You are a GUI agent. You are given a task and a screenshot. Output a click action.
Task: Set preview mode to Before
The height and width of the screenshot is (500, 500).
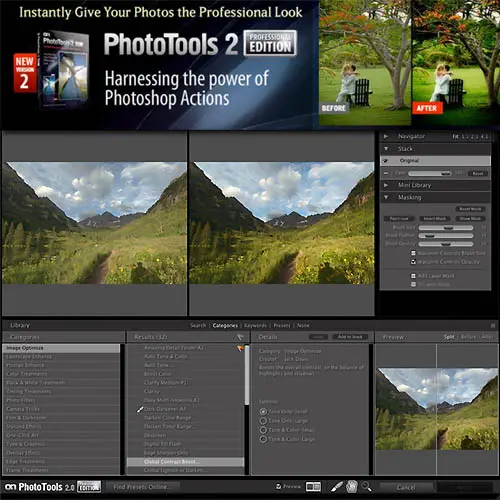point(468,337)
